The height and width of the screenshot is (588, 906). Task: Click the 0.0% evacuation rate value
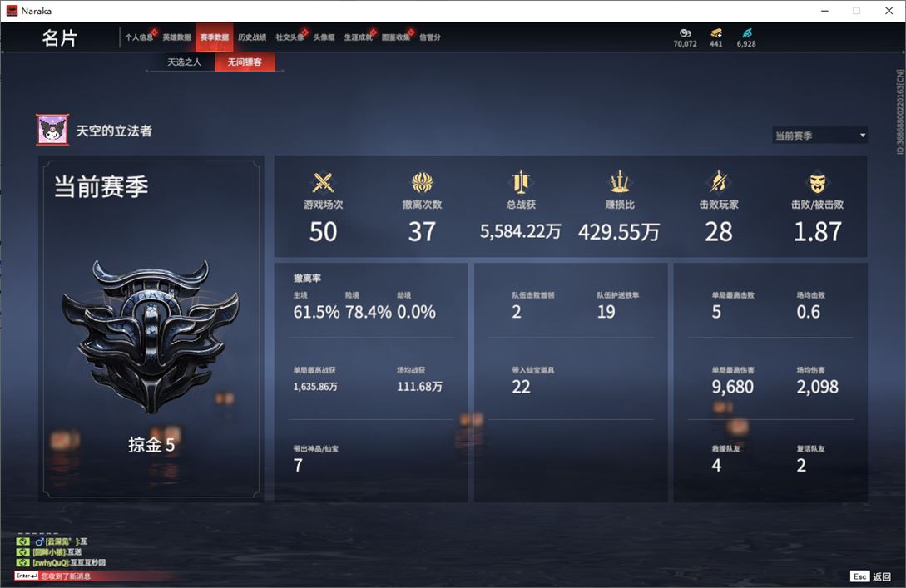[417, 312]
